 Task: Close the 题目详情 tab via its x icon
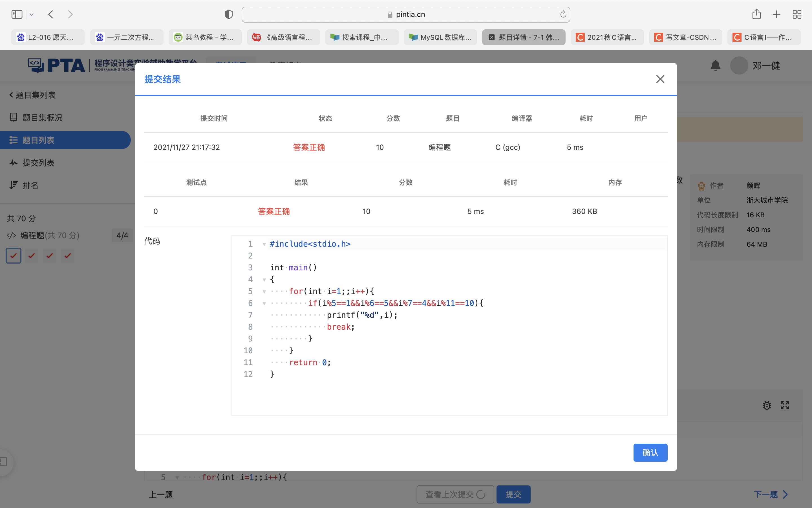coord(491,37)
